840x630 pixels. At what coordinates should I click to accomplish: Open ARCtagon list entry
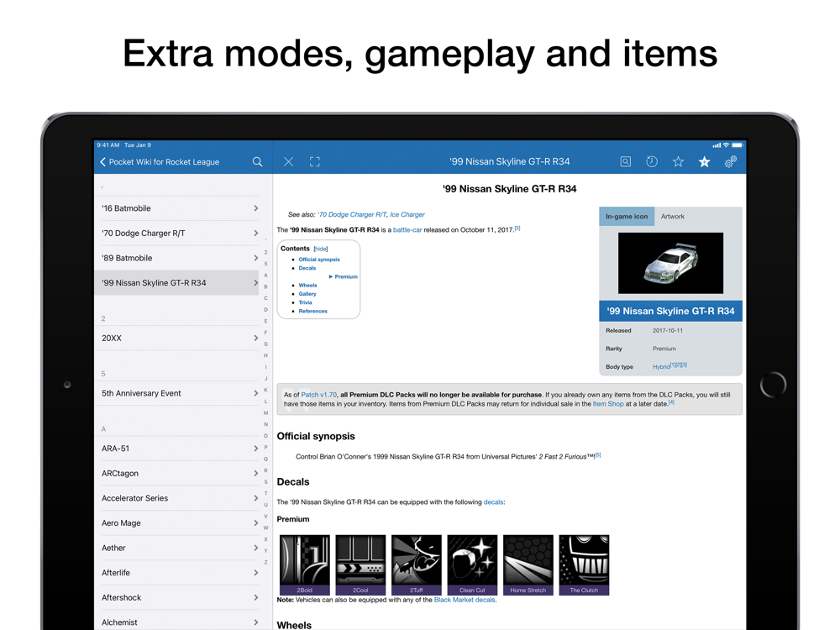176,473
